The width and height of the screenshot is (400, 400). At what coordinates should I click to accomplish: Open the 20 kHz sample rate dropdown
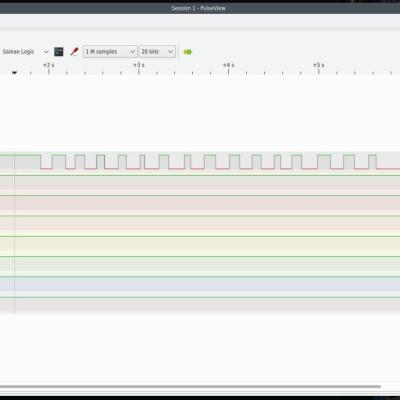coord(157,52)
